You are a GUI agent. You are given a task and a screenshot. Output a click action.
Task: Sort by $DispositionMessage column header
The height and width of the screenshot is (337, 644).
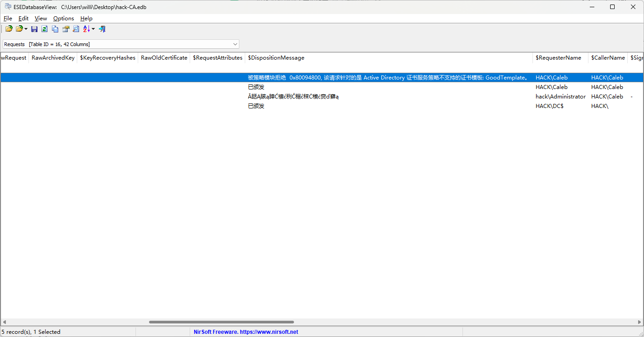276,58
